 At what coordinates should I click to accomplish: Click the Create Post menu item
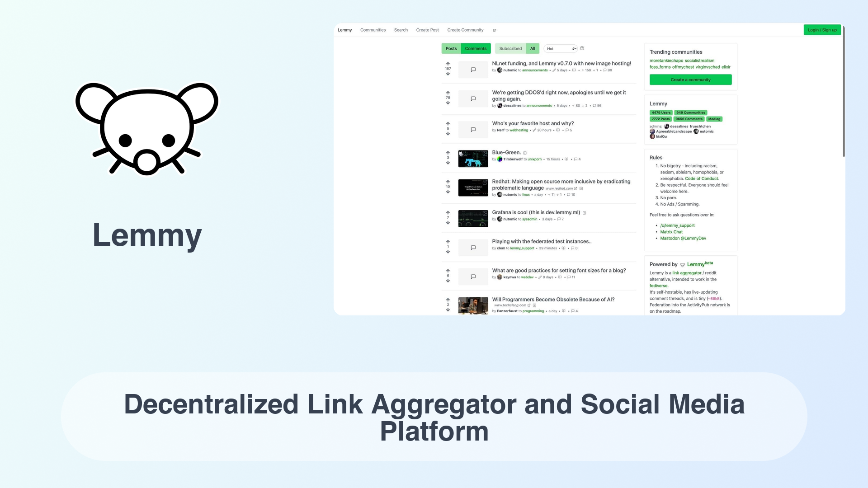[x=427, y=30]
